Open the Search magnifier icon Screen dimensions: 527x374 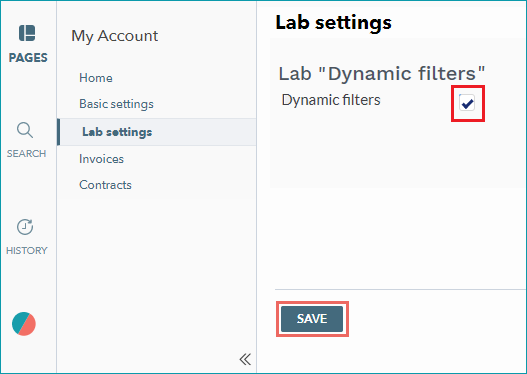(25, 130)
